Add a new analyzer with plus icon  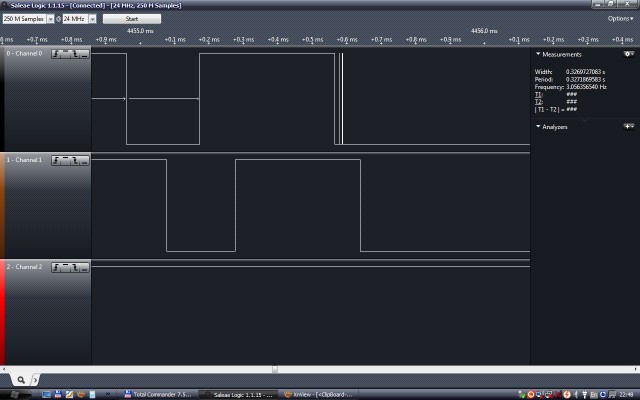tap(629, 127)
